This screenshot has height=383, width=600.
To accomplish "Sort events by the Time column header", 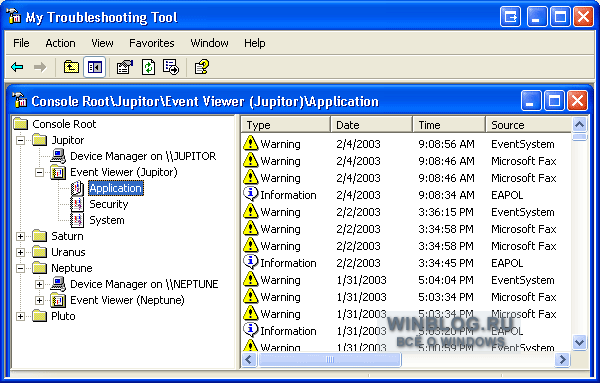I will (x=449, y=125).
